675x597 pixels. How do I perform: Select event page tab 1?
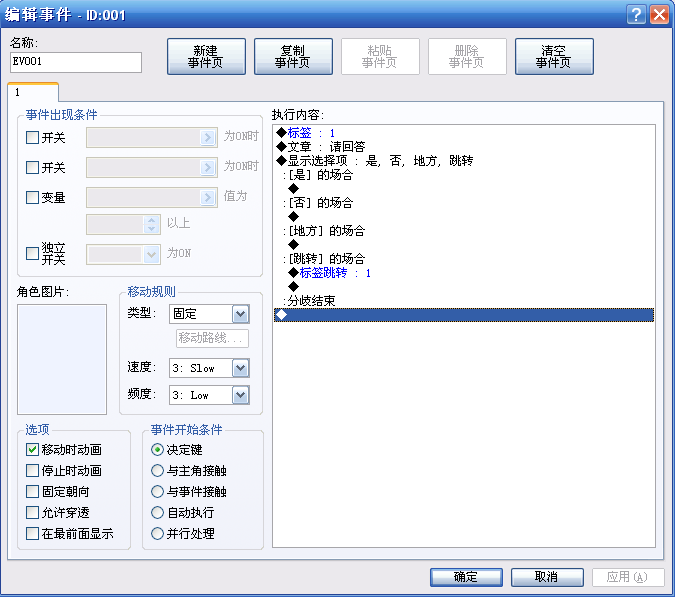tap(33, 92)
